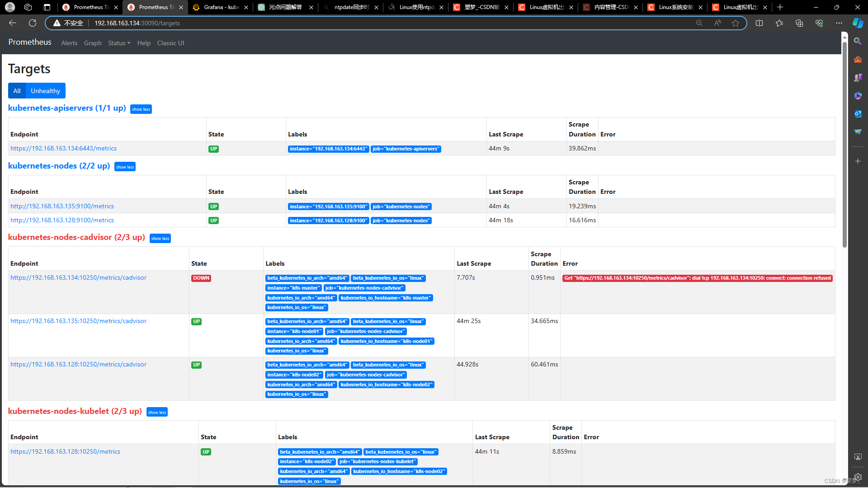Click the page vertical scrollbar
Image resolution: width=868 pixels, height=488 pixels.
point(844,145)
